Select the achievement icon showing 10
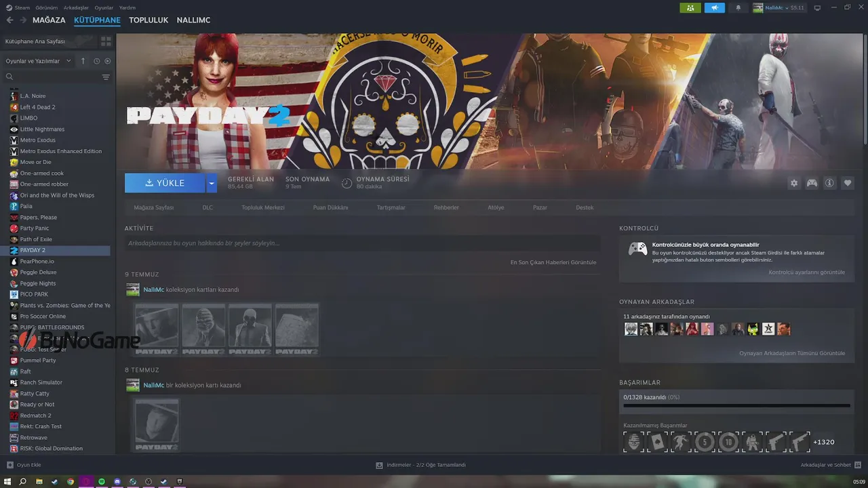This screenshot has height=488, width=868. point(728,442)
